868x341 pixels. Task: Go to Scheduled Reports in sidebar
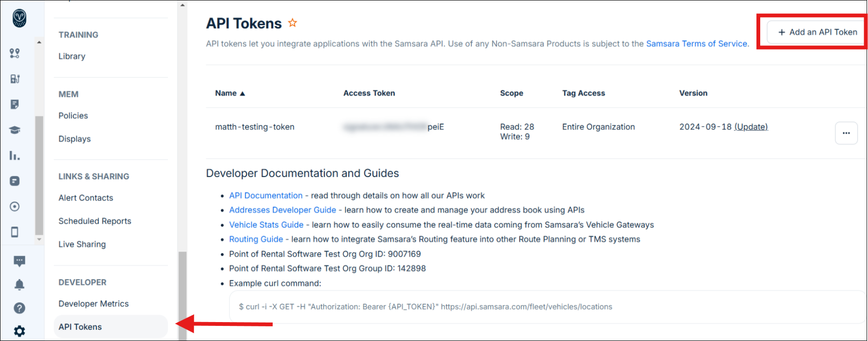(95, 221)
